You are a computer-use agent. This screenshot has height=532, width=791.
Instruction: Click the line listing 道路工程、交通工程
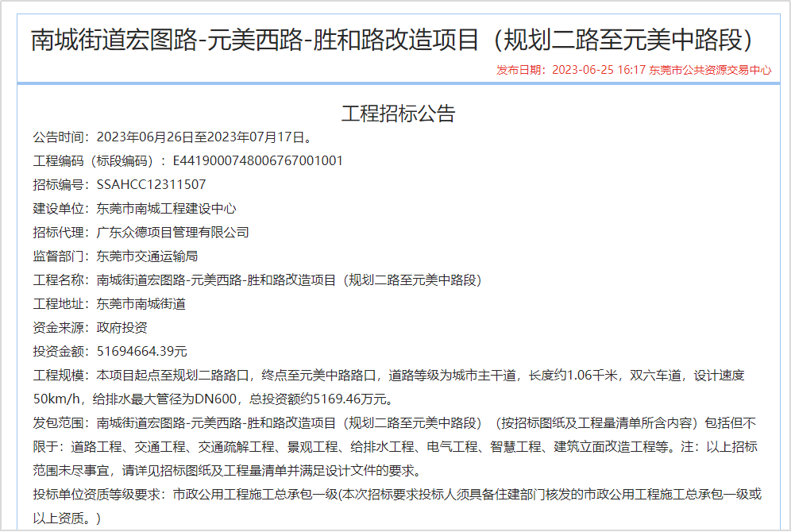click(395, 447)
